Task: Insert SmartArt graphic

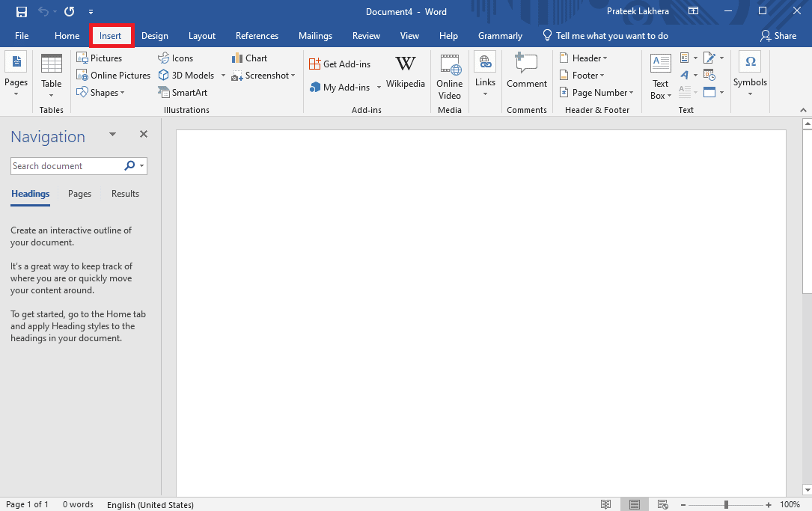Action: point(183,92)
